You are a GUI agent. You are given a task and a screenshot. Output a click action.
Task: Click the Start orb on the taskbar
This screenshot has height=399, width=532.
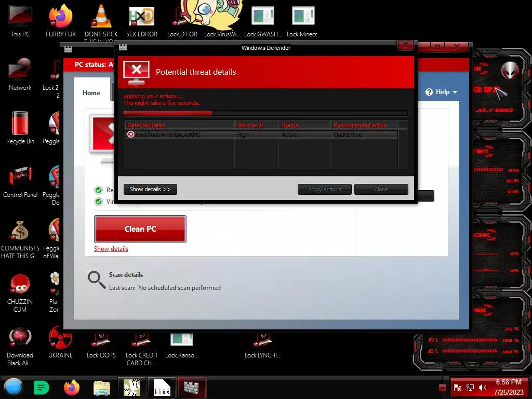point(14,387)
